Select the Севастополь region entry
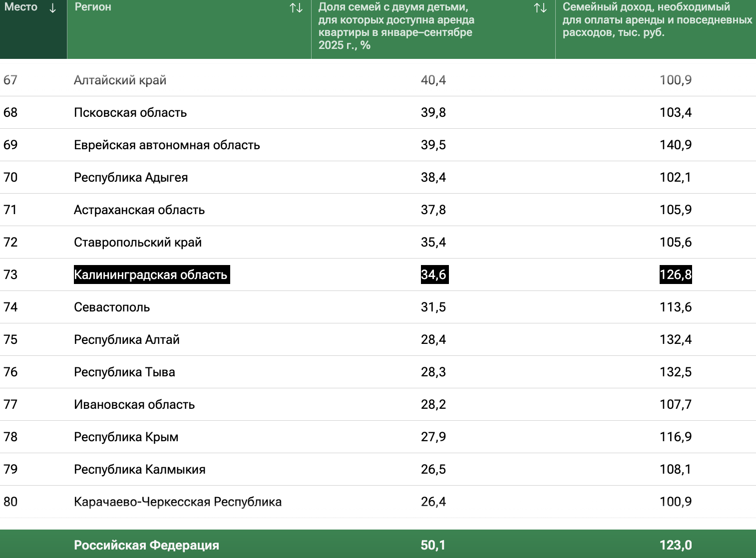The height and width of the screenshot is (558, 756). tap(112, 307)
